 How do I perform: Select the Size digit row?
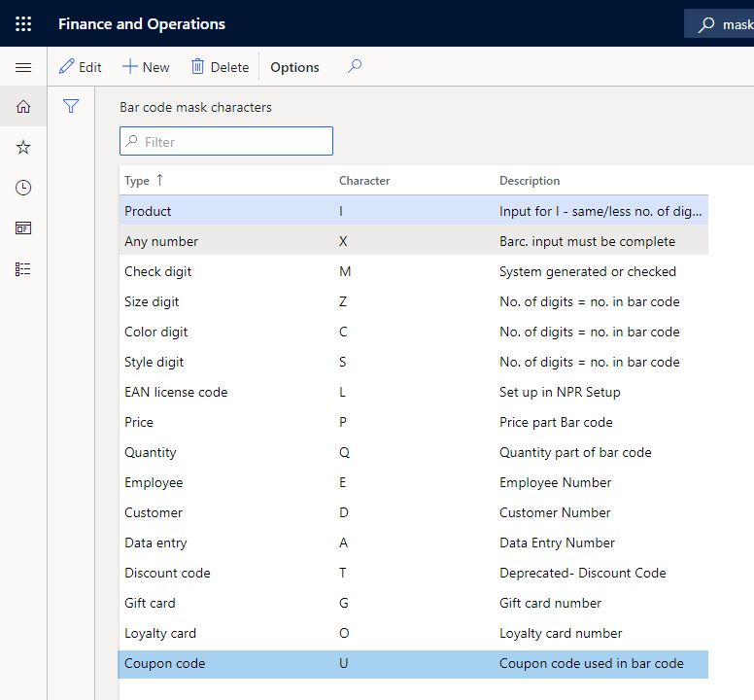(414, 301)
